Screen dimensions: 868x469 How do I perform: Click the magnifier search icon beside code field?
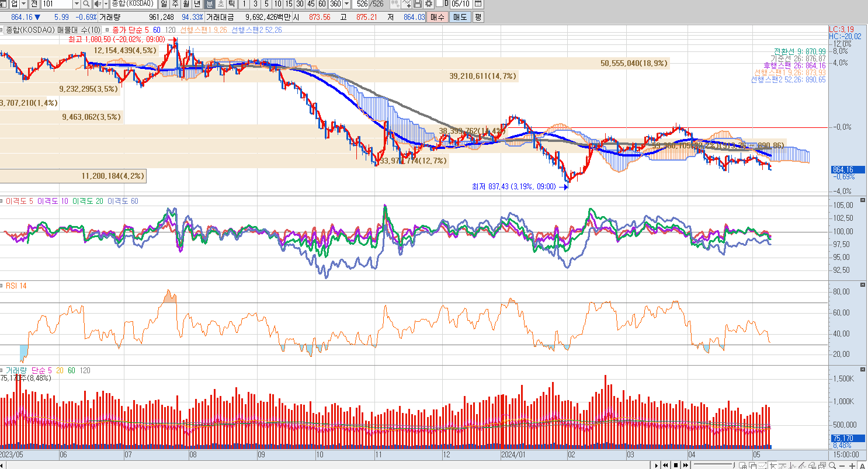click(86, 4)
